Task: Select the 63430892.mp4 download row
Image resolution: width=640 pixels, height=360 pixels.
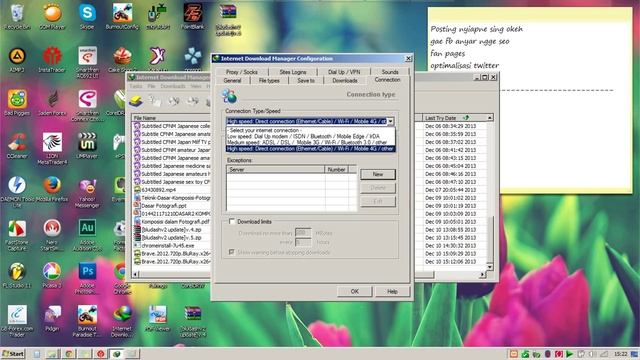Action: (x=171, y=189)
